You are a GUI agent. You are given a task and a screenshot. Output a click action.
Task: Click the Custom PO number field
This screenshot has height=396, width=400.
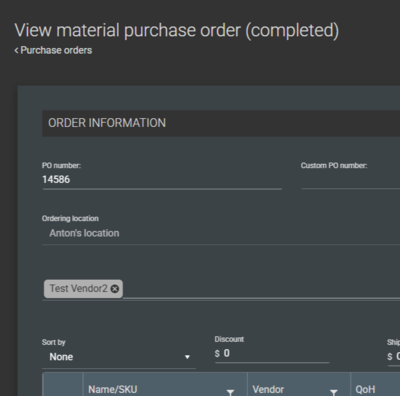pyautogui.click(x=351, y=180)
